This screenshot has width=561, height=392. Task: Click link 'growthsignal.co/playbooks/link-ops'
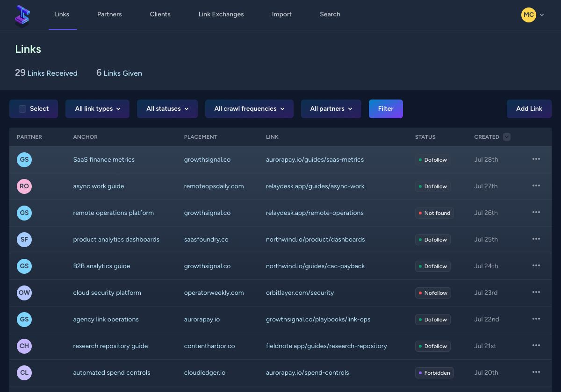tap(318, 319)
